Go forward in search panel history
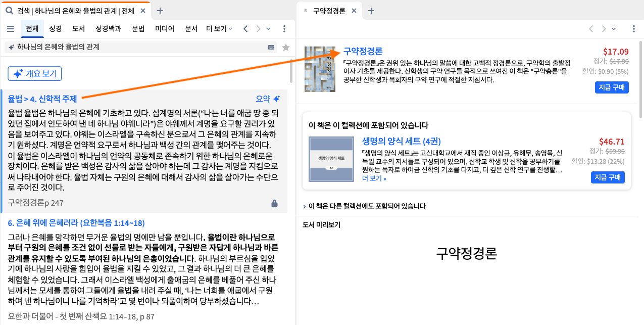Image resolution: width=644 pixels, height=325 pixels. [259, 29]
